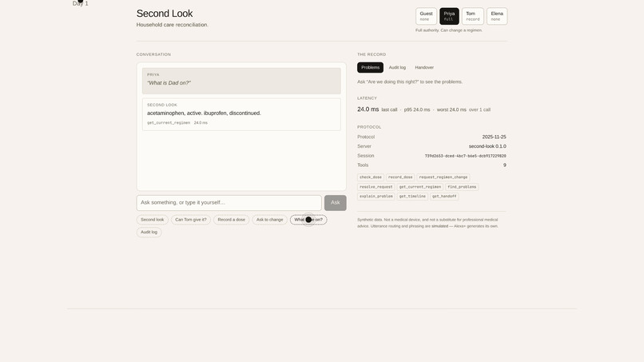Screen dimensions: 644x362
Task: Click the find_problems tool tag
Action: (462, 187)
